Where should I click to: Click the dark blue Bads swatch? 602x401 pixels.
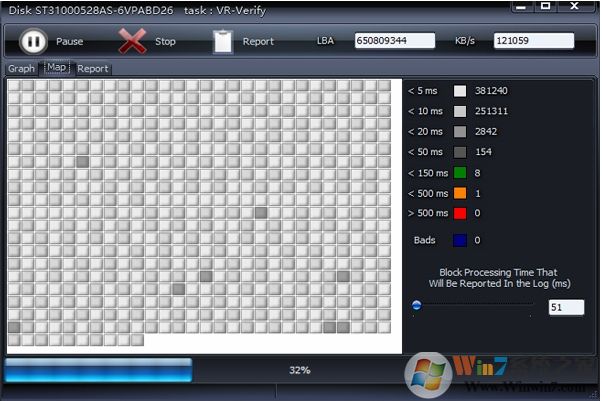click(460, 240)
